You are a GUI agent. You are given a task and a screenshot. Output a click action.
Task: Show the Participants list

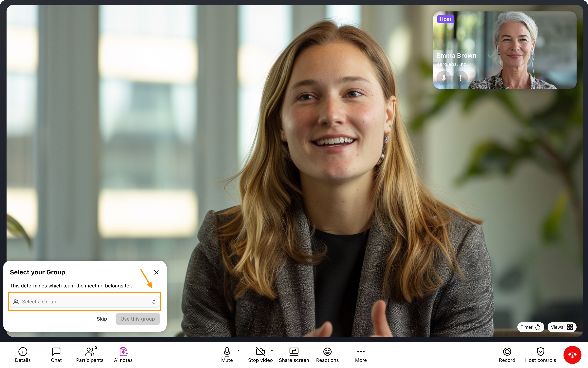[x=90, y=355]
